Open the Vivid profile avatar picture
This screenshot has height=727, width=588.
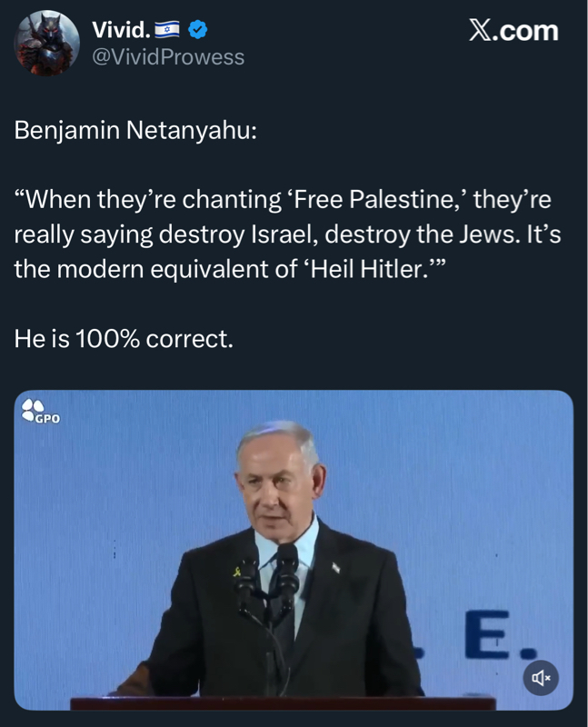[48, 43]
